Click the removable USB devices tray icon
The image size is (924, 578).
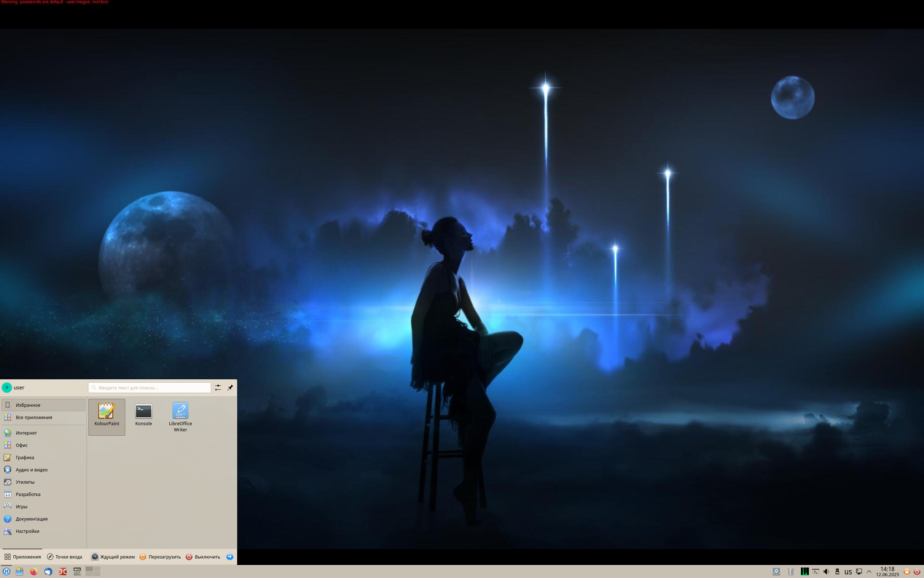pos(837,571)
